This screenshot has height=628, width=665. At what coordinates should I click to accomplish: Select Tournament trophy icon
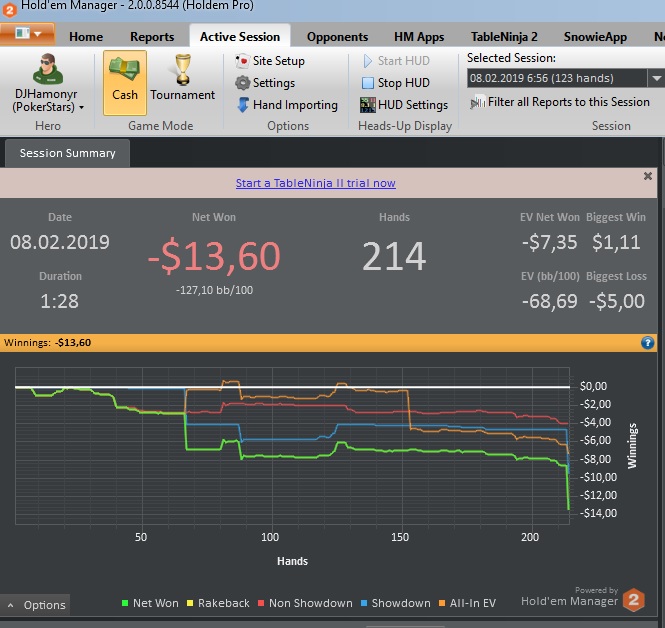tap(183, 69)
